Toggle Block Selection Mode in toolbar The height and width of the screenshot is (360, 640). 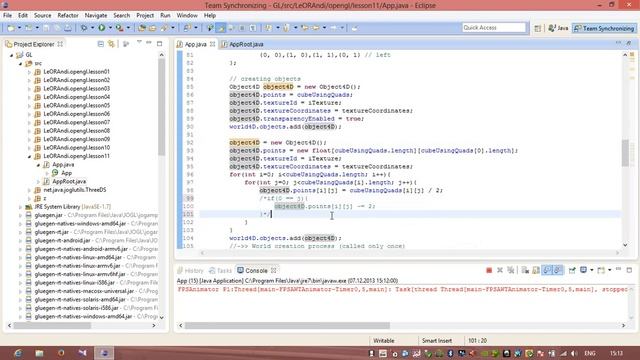pyautogui.click(x=242, y=28)
